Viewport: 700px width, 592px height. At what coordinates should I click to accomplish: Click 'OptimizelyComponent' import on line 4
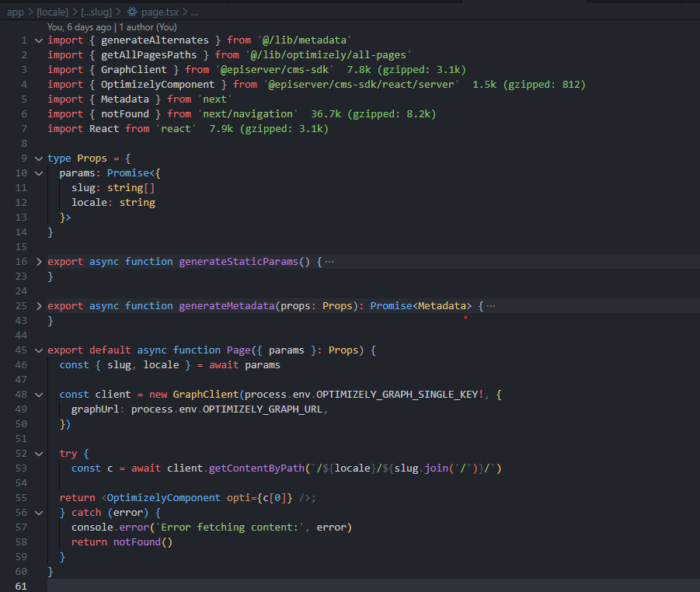158,85
